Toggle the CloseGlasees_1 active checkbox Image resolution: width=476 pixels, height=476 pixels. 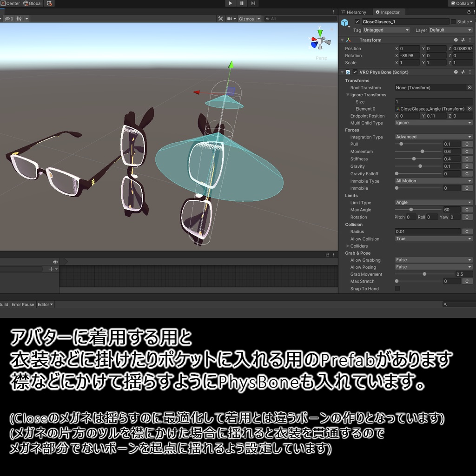click(x=357, y=21)
